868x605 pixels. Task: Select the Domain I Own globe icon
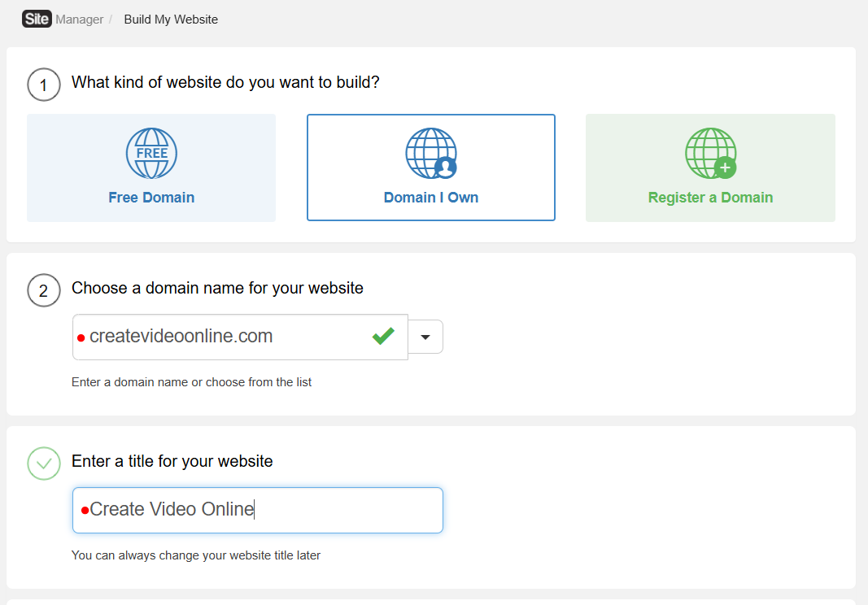[431, 153]
